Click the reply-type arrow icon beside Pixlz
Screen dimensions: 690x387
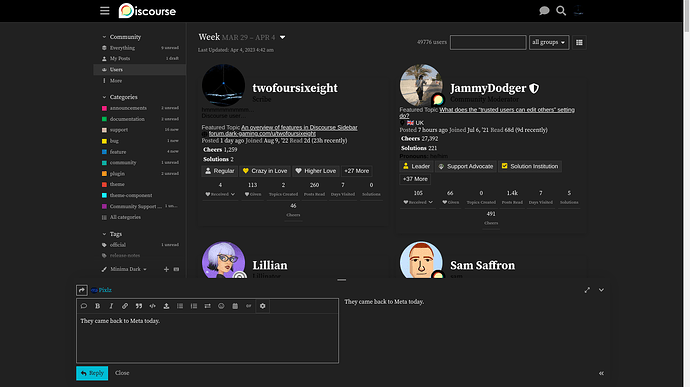[81, 290]
